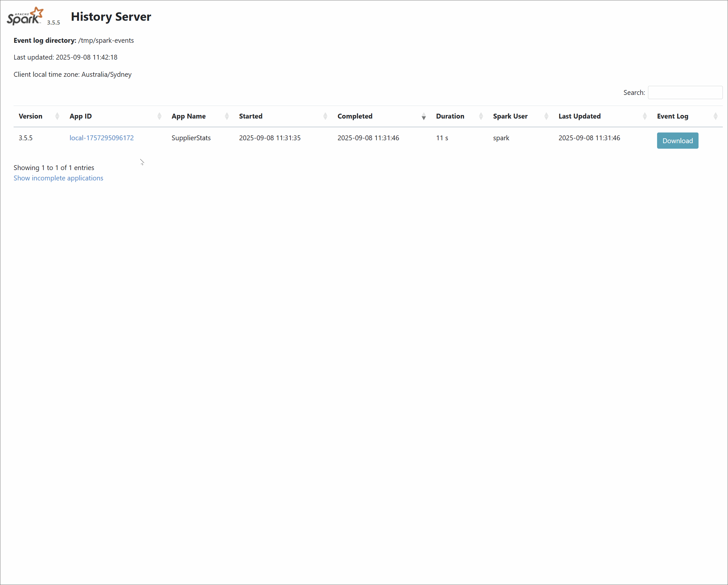The height and width of the screenshot is (585, 728).
Task: Click the History Server title
Action: [111, 17]
